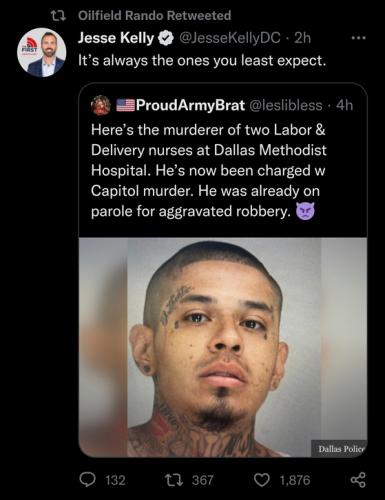385x500 pixels.
Task: Open the share icon
Action: tap(358, 480)
